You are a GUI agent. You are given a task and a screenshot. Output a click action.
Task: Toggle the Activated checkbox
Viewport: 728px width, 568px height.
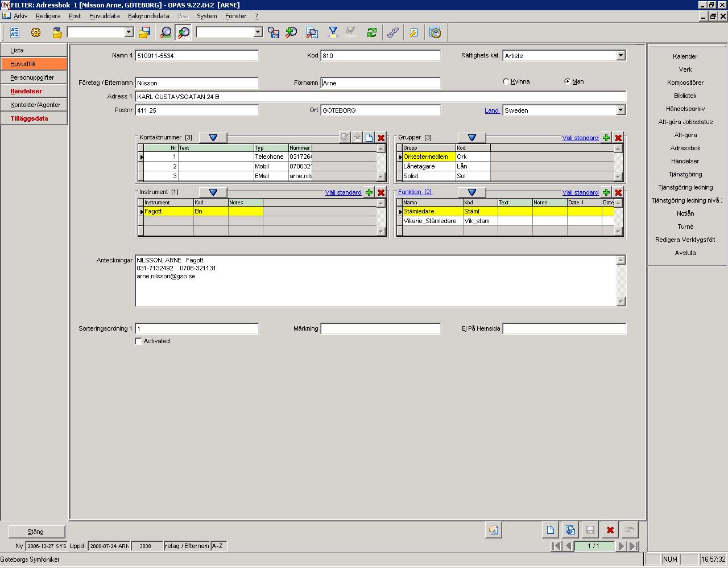[x=138, y=341]
